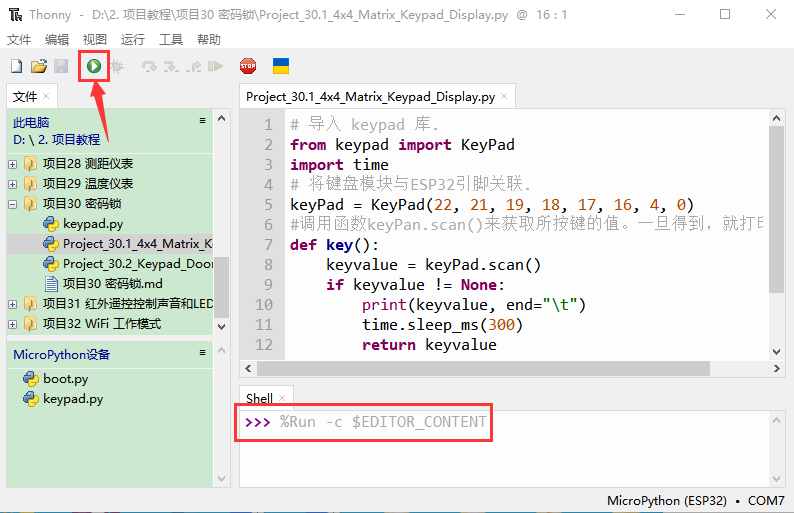
Task: Click the green Run current script button
Action: pos(94,66)
